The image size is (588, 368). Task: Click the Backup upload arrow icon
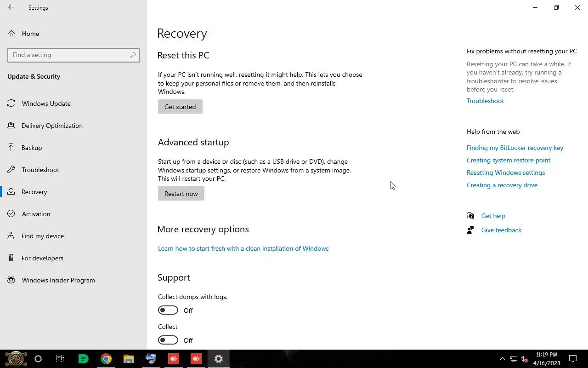click(x=11, y=148)
